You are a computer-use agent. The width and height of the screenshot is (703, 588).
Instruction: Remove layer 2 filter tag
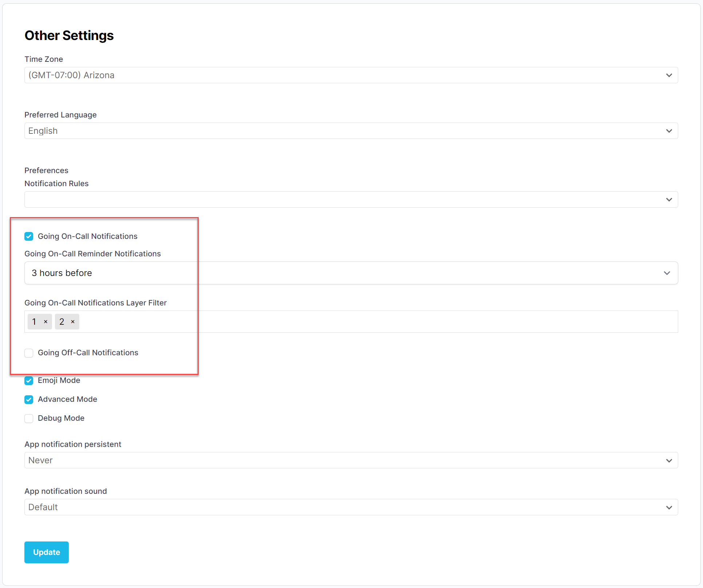click(x=73, y=322)
